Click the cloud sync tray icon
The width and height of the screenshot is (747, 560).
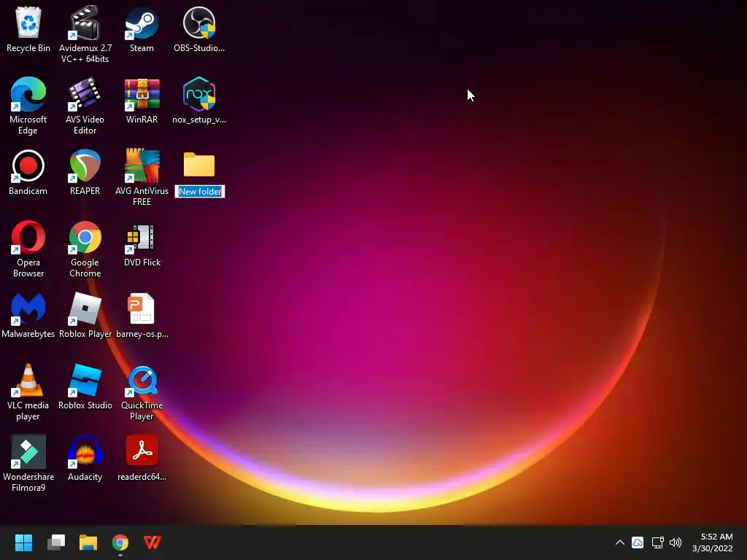point(638,542)
